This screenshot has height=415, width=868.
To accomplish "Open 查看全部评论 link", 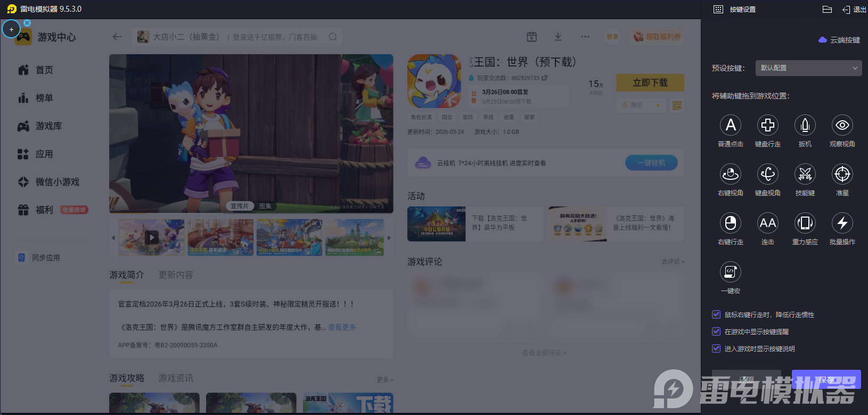I will pos(544,353).
